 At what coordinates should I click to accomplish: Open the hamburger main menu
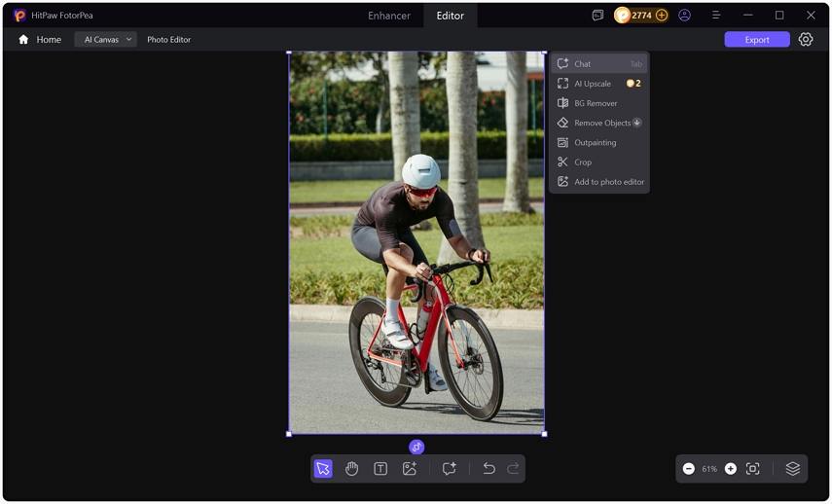coord(716,16)
